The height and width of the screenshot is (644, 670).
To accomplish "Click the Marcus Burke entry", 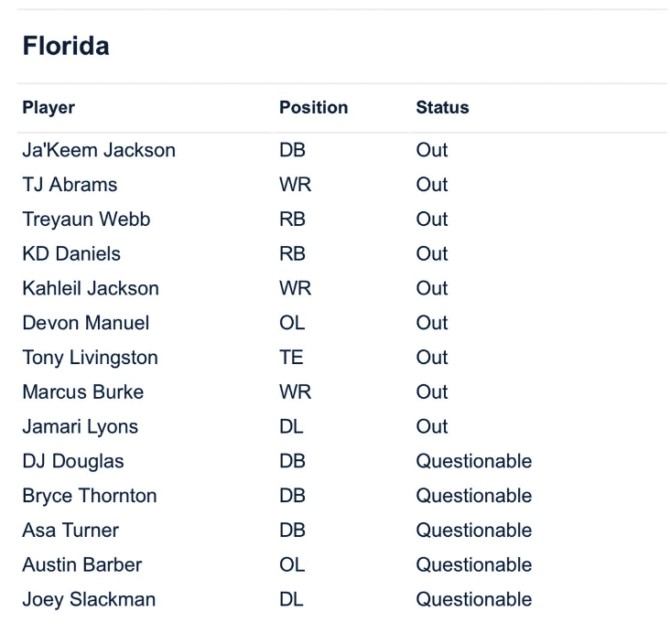I will tap(82, 392).
